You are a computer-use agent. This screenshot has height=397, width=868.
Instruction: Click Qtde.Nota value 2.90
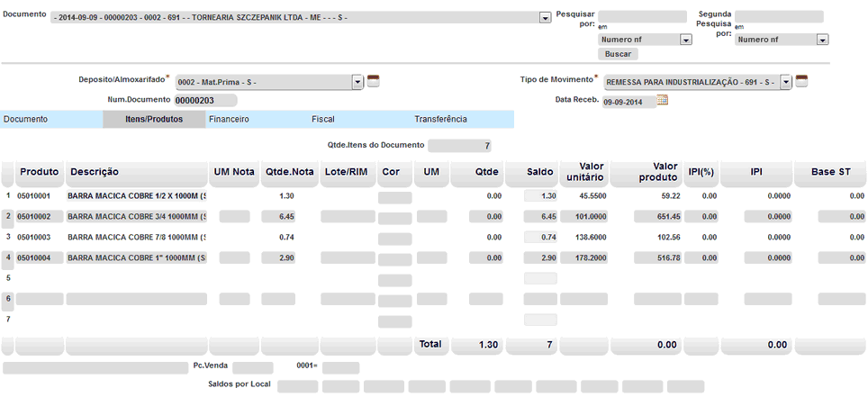click(x=278, y=258)
